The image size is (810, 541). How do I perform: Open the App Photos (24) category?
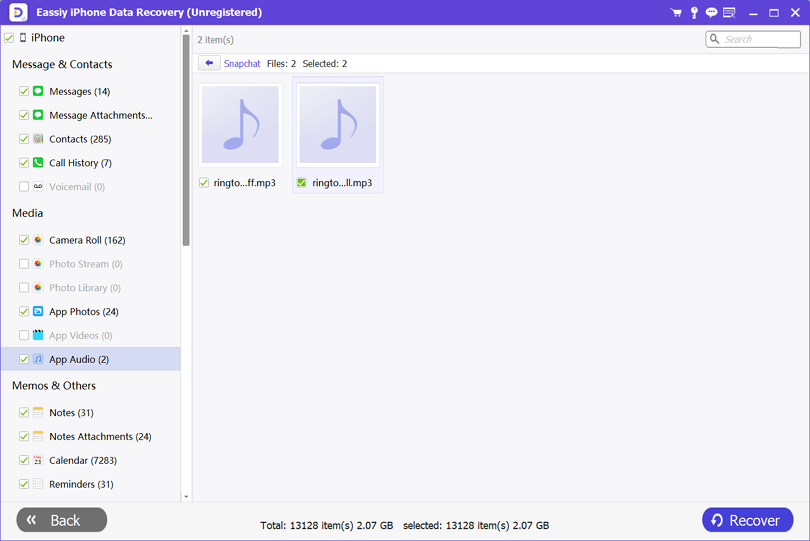[84, 312]
